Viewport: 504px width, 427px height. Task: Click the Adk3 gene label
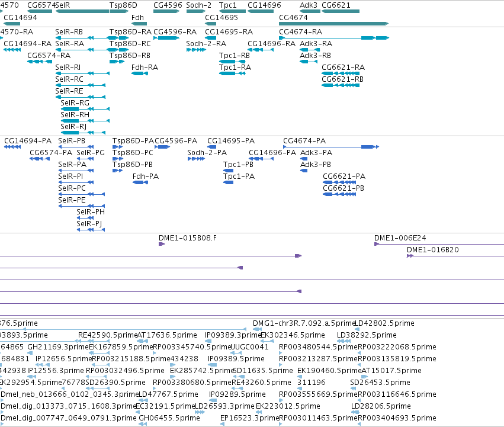click(x=308, y=5)
